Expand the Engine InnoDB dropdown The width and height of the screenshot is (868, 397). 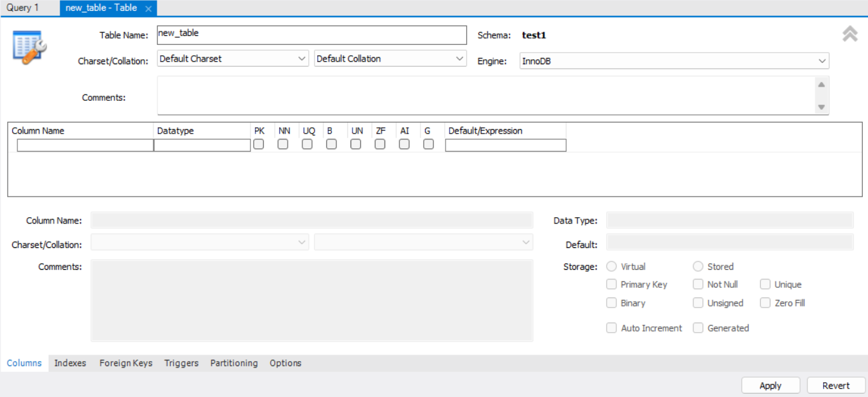(x=675, y=61)
